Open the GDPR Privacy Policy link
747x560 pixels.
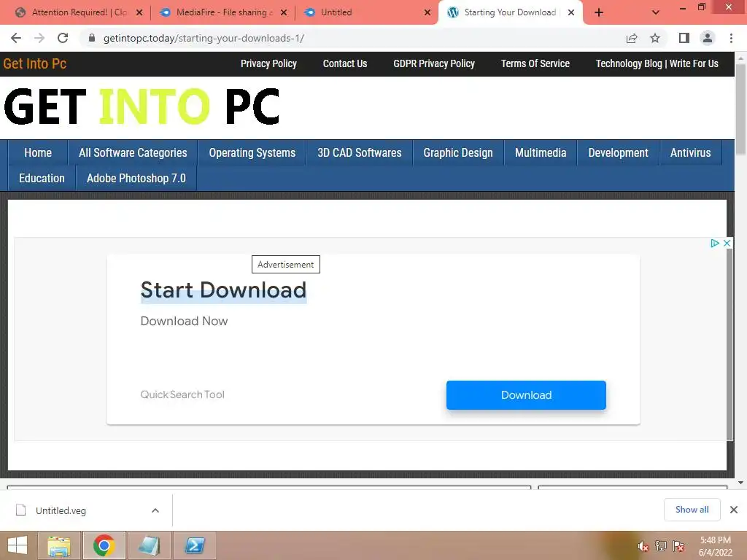(x=434, y=64)
